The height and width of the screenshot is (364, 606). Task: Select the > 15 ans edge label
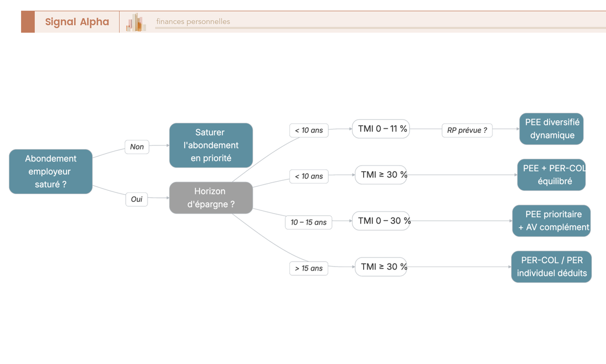[x=309, y=268]
